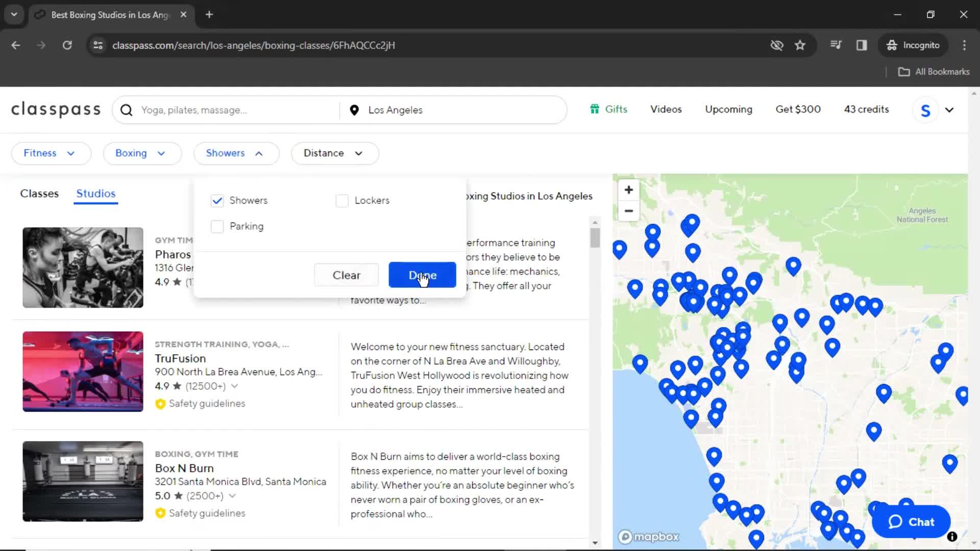Open the Chat support button

click(911, 522)
